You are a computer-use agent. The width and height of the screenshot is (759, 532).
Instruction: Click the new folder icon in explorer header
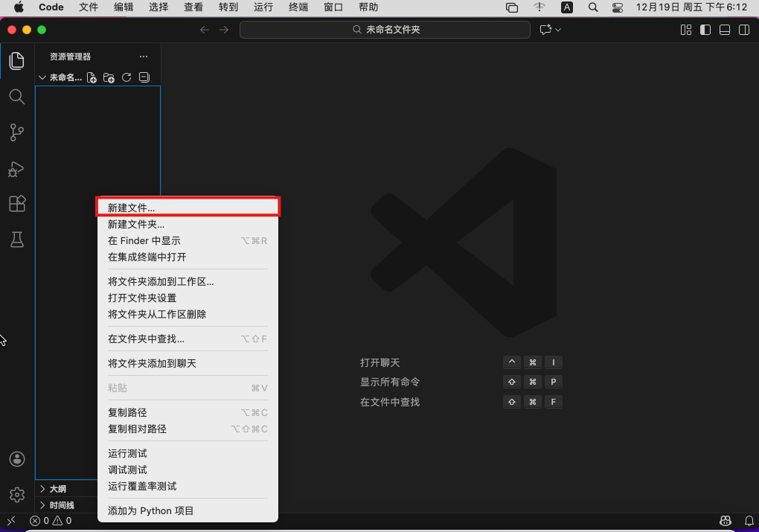[109, 77]
